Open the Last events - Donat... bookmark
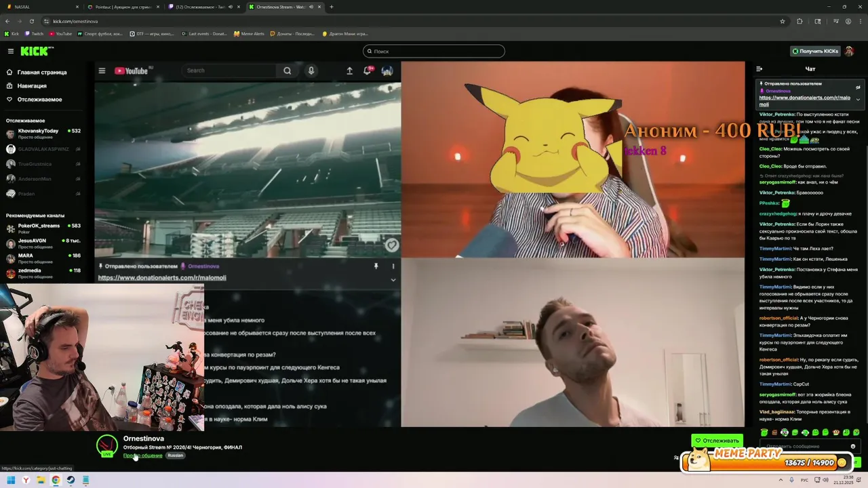This screenshot has width=868, height=488. 204,33
